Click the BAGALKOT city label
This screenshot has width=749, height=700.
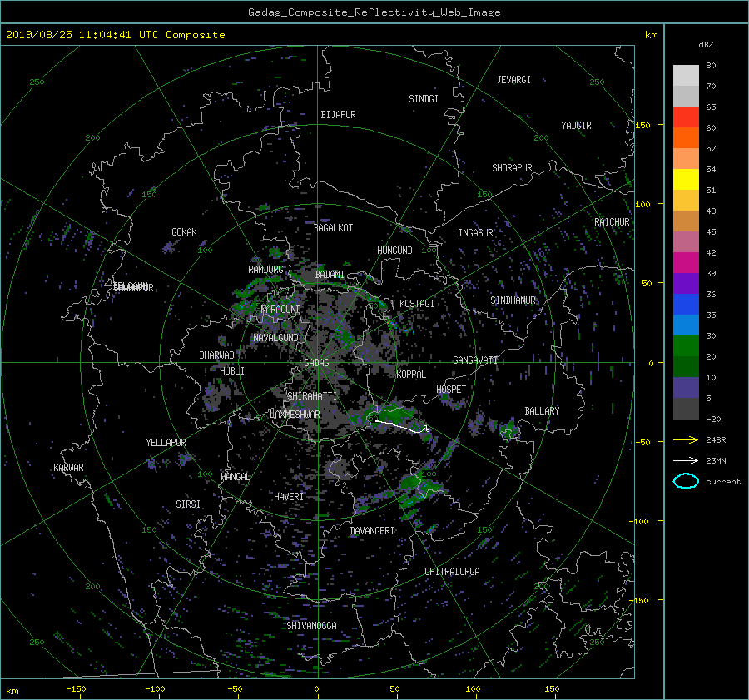pos(333,228)
